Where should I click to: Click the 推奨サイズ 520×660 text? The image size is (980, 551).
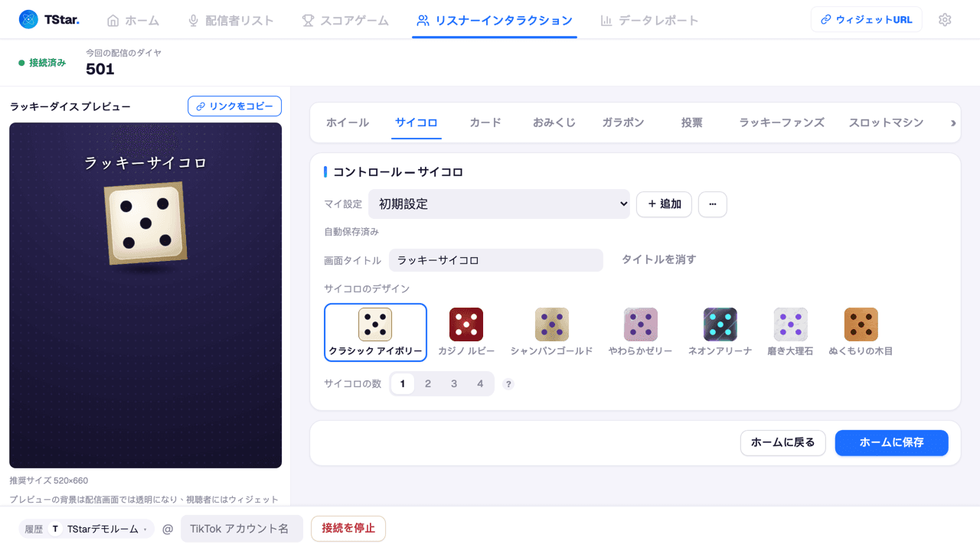point(49,481)
